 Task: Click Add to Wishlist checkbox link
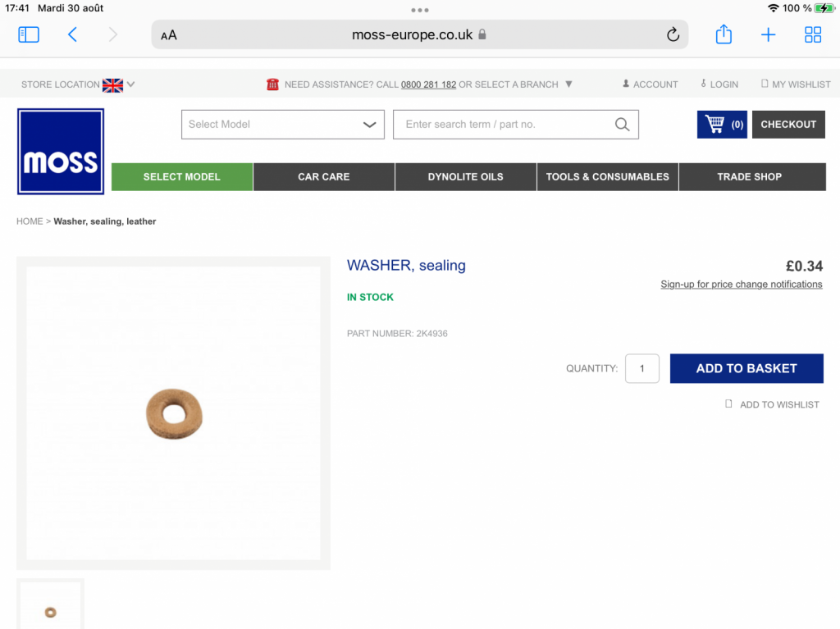click(x=772, y=404)
